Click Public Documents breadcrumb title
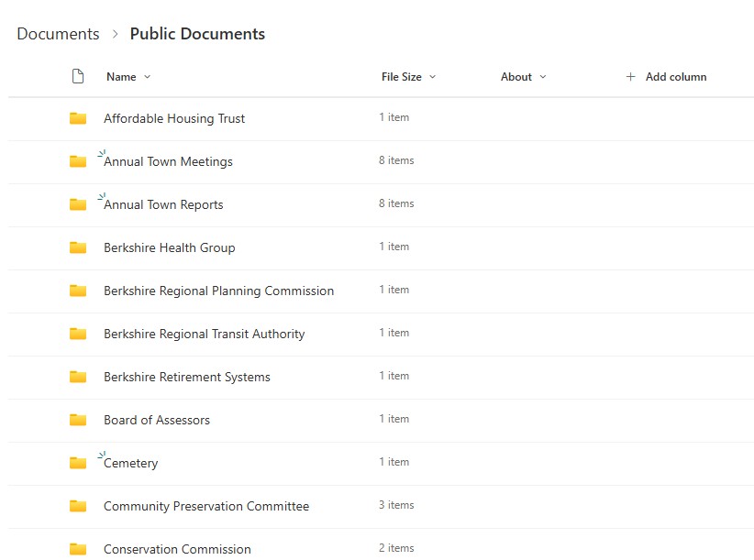This screenshot has height=560, width=754. point(197,34)
